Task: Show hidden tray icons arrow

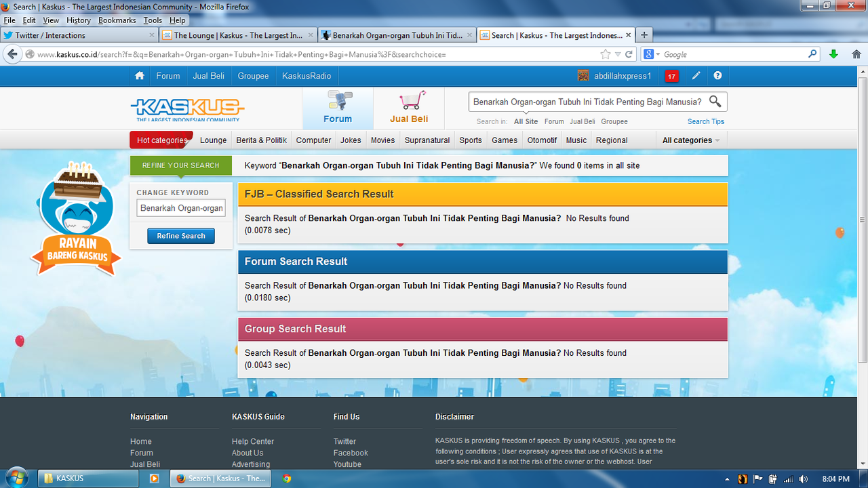Action: click(x=728, y=479)
